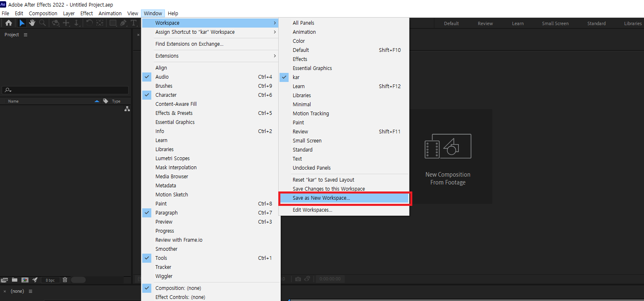Create a new folder in Project panel
This screenshot has width=644, height=301.
click(x=14, y=280)
